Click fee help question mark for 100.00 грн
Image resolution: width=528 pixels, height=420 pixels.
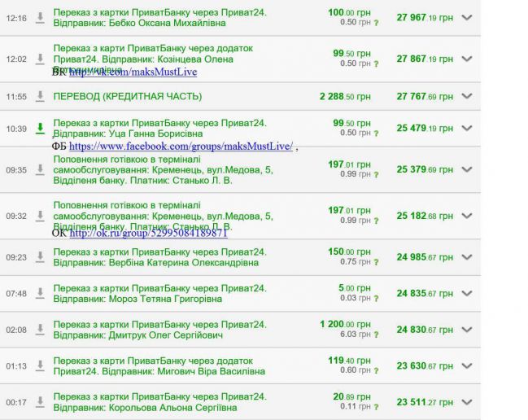point(375,24)
